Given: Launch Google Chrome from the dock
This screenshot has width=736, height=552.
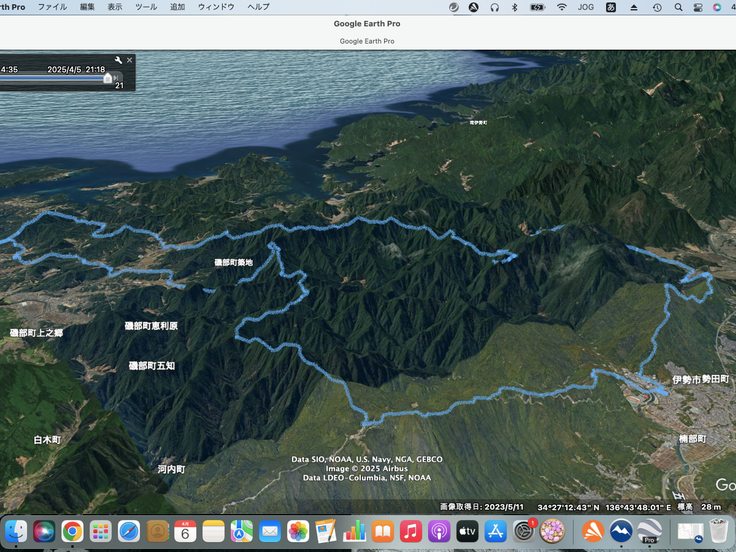Looking at the screenshot, I should pos(72,530).
